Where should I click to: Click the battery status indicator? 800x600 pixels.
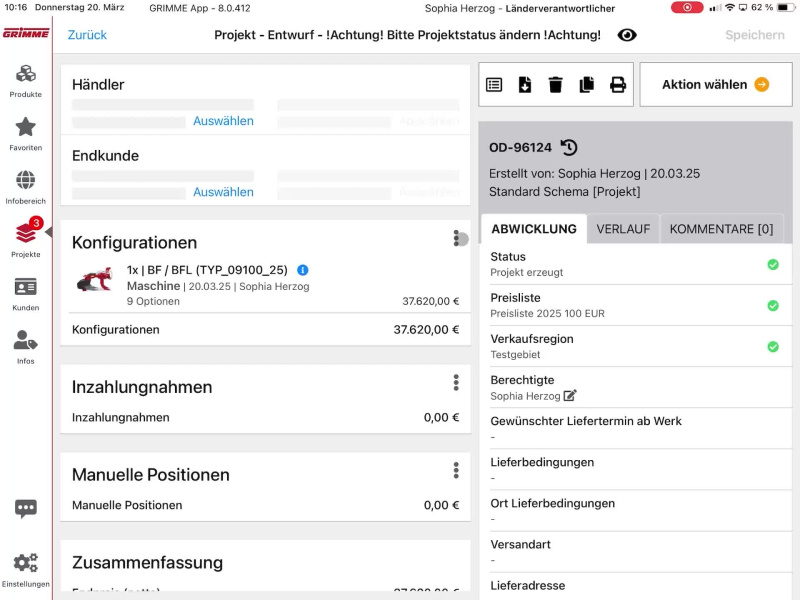(786, 8)
